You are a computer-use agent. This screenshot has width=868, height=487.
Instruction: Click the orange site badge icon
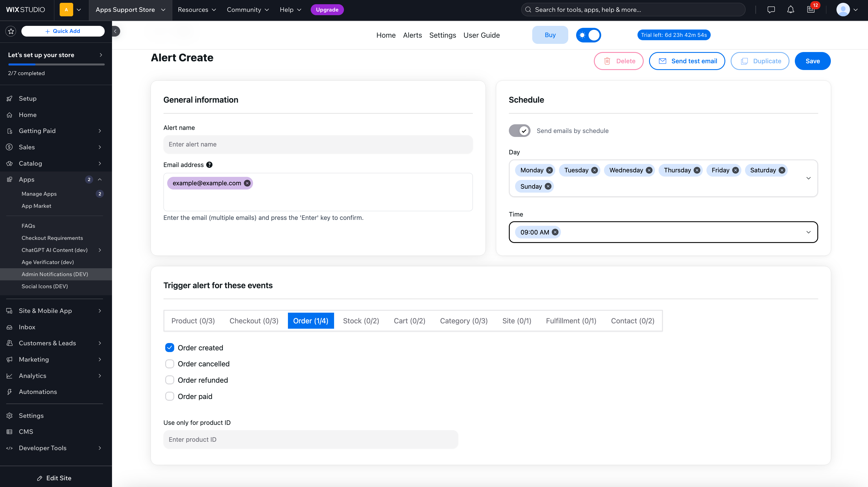[66, 10]
